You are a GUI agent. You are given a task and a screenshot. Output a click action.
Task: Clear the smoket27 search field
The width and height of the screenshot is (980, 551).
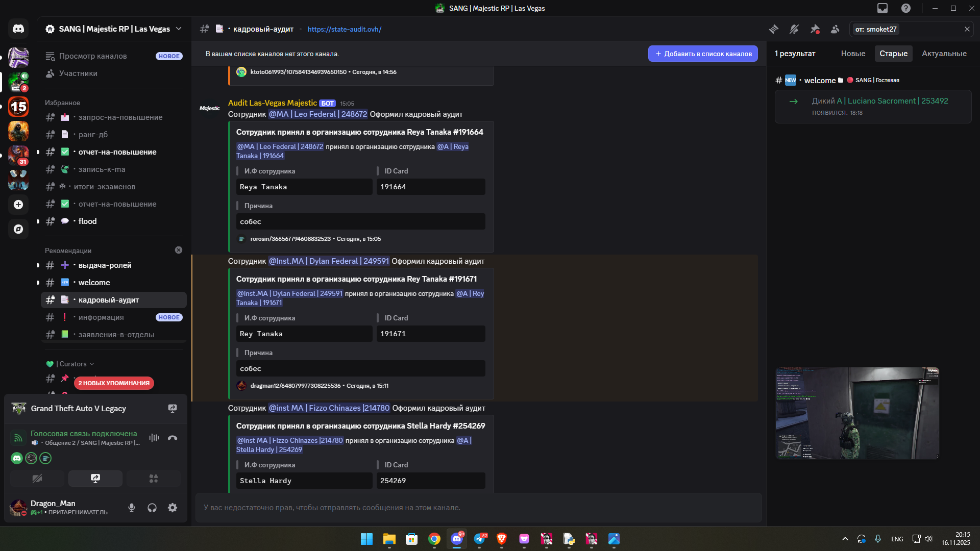point(967,29)
